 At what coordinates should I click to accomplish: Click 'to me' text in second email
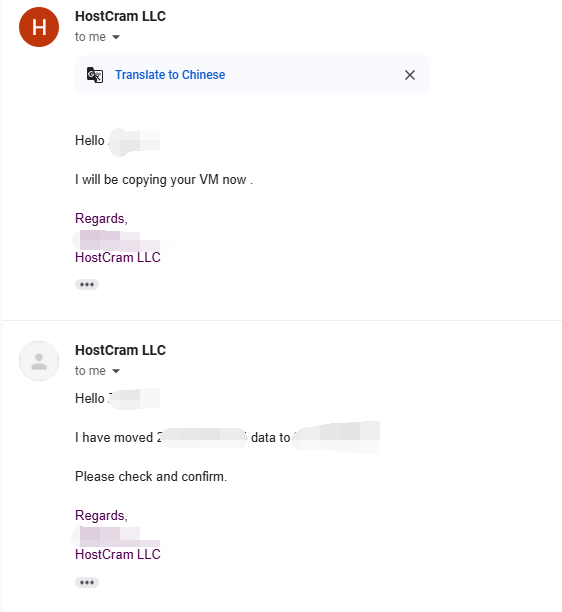coord(90,371)
